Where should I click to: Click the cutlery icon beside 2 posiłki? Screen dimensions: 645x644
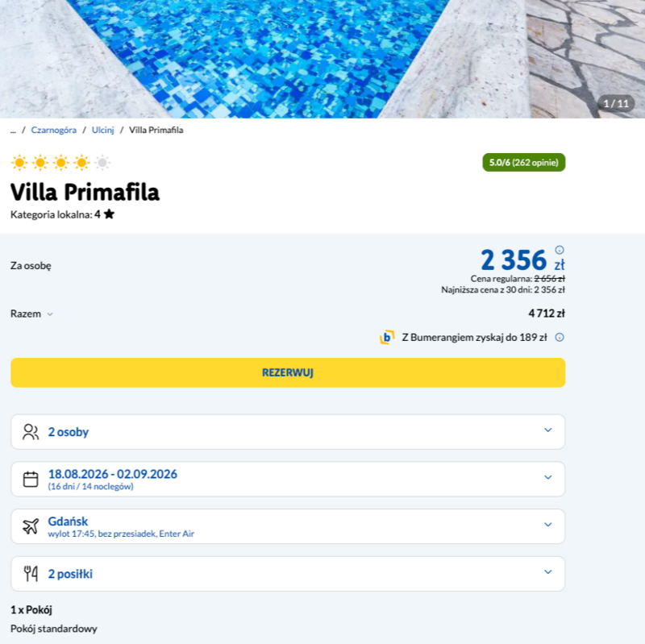(x=31, y=574)
